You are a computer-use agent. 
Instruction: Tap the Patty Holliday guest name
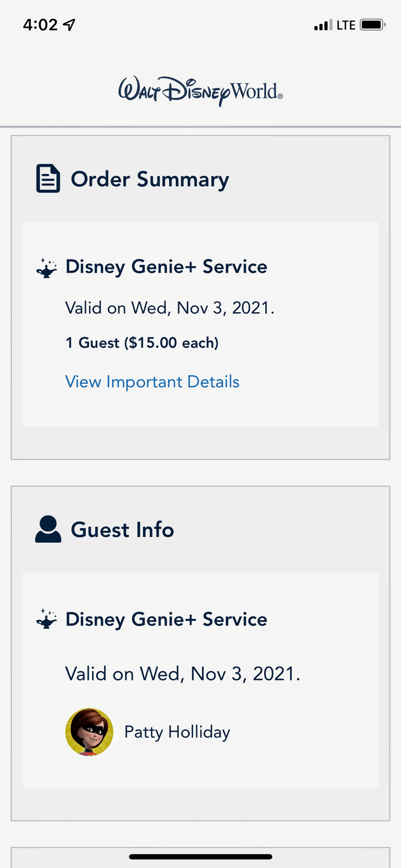178,732
